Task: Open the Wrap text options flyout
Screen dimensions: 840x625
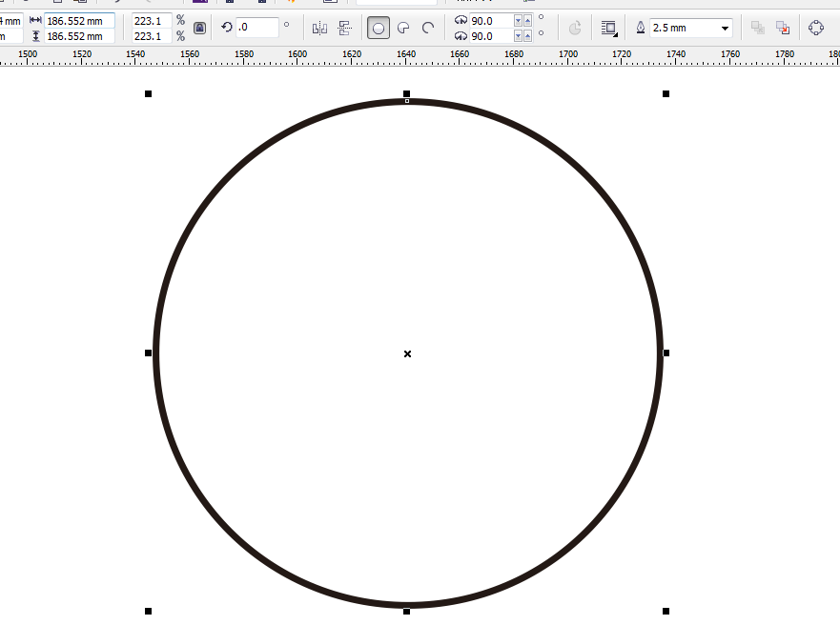Action: pyautogui.click(x=609, y=28)
